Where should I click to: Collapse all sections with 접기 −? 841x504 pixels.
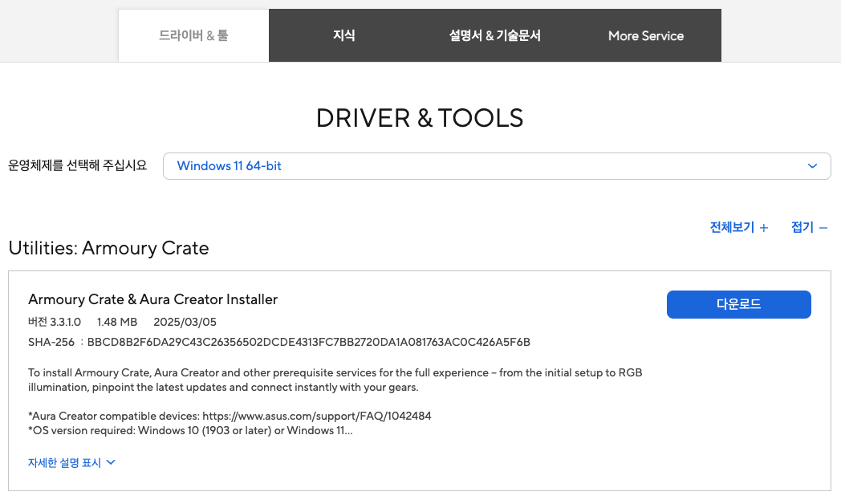click(x=810, y=227)
